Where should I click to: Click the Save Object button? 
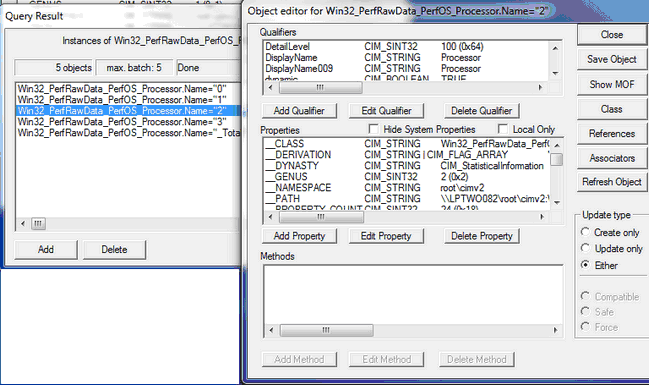pyautogui.click(x=612, y=60)
